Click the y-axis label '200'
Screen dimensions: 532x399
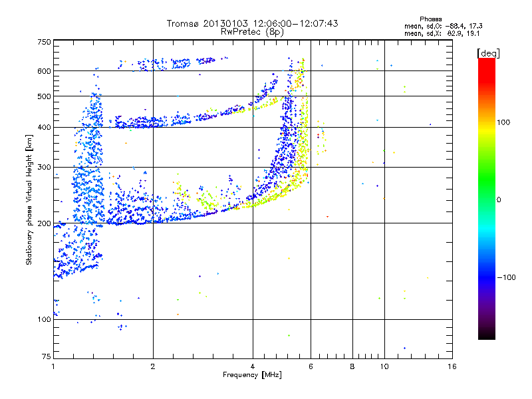(x=44, y=223)
